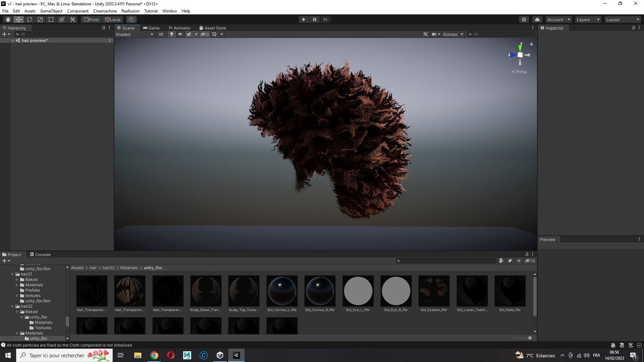This screenshot has width=644, height=362.
Task: Select the Hand tool in toolbar
Action: [x=8, y=20]
